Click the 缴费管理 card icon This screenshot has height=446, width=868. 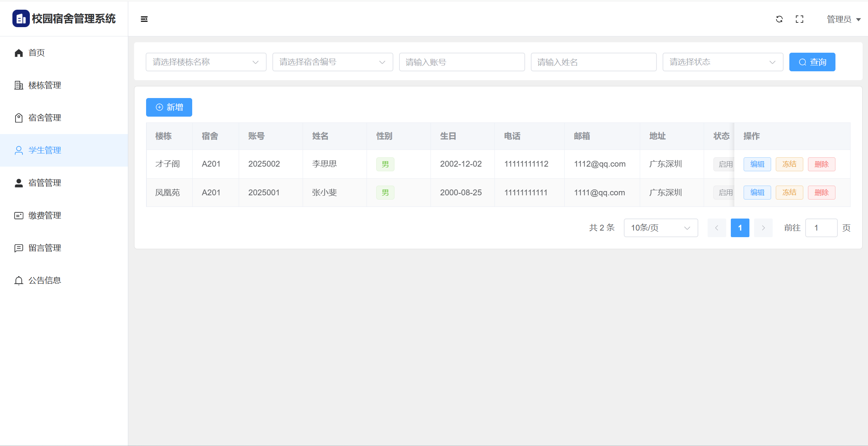pos(19,215)
